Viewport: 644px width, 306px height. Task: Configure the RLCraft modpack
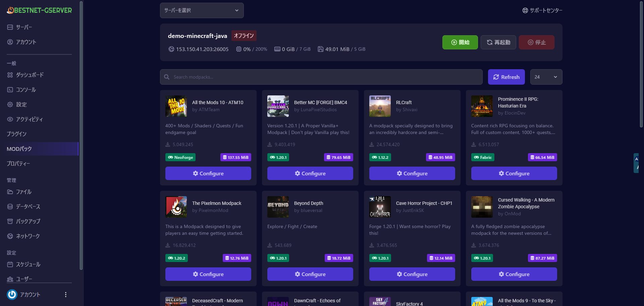412,173
